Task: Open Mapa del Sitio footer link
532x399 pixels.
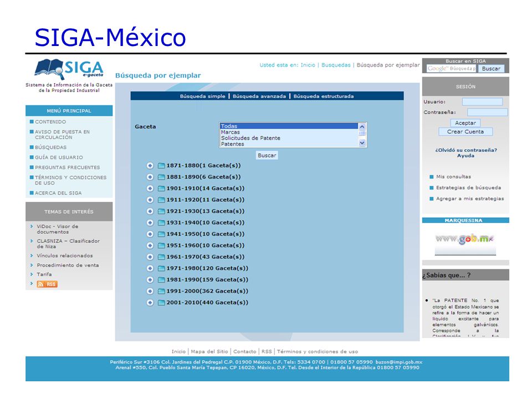Action: pos(209,351)
